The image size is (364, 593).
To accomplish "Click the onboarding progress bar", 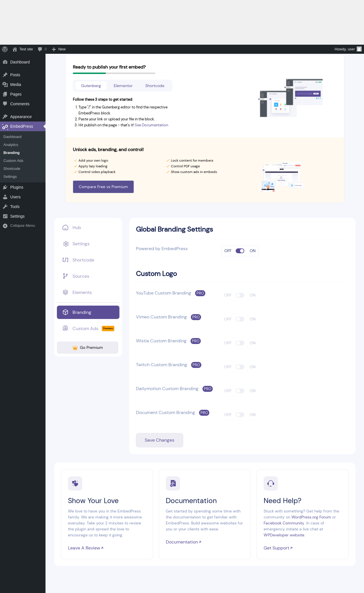I will (114, 73).
